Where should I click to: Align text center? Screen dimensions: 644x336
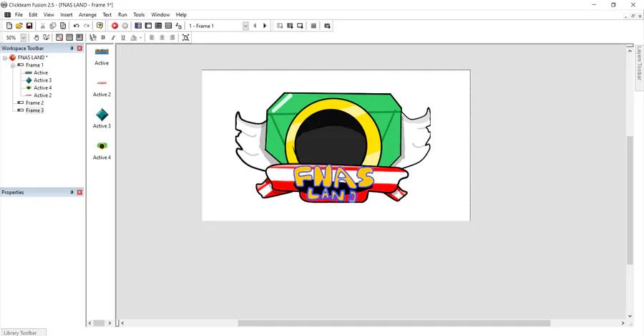point(162,37)
